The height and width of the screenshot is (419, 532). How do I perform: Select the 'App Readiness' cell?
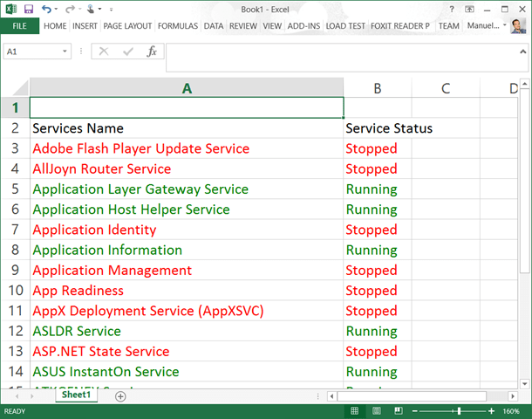click(x=187, y=291)
